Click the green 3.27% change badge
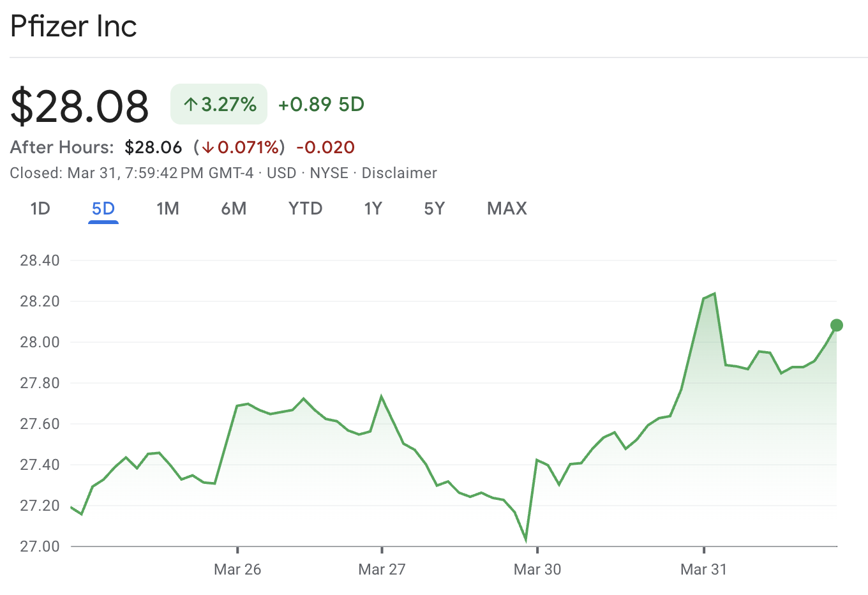The image size is (868, 595). 218,103
